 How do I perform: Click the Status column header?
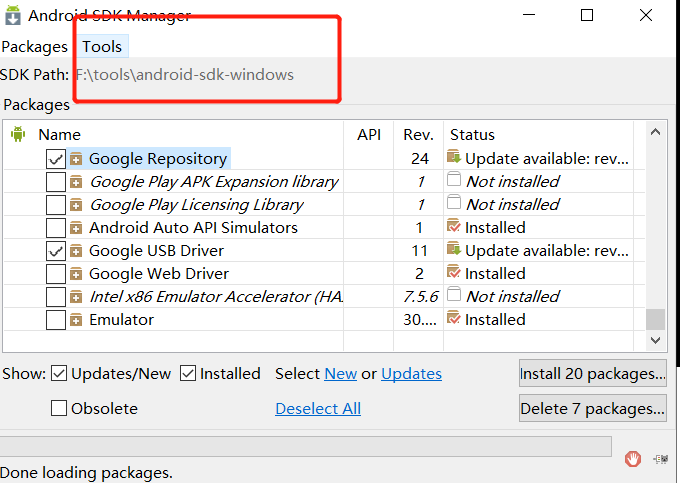point(472,134)
